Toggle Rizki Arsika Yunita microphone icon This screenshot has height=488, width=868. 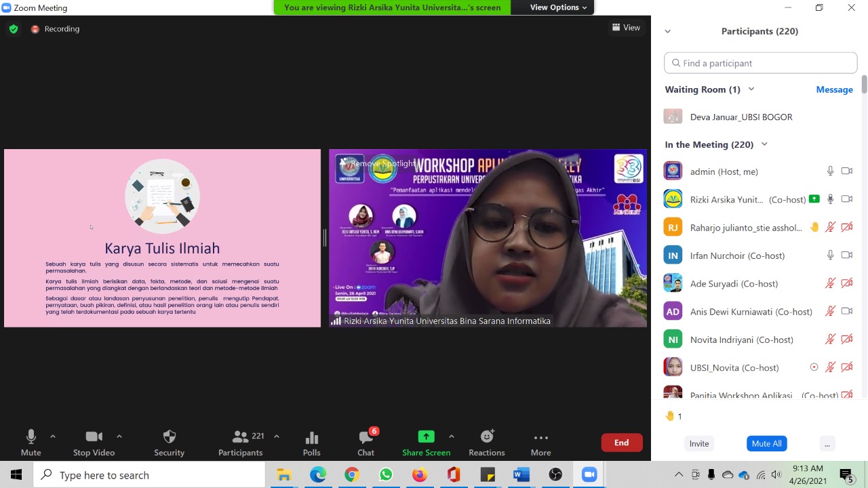click(x=830, y=199)
